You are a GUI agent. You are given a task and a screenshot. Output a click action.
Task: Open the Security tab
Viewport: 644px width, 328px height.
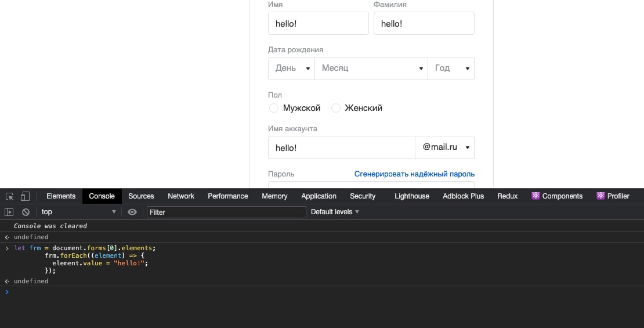(363, 196)
